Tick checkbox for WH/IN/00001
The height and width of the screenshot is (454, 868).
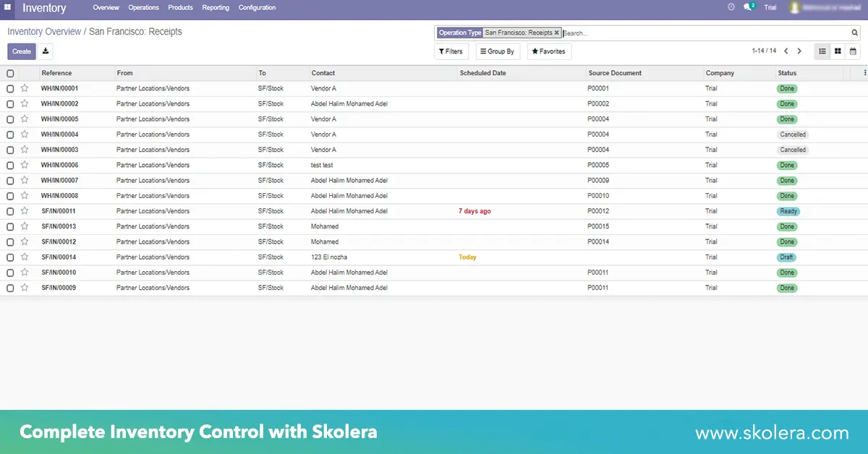(x=10, y=88)
